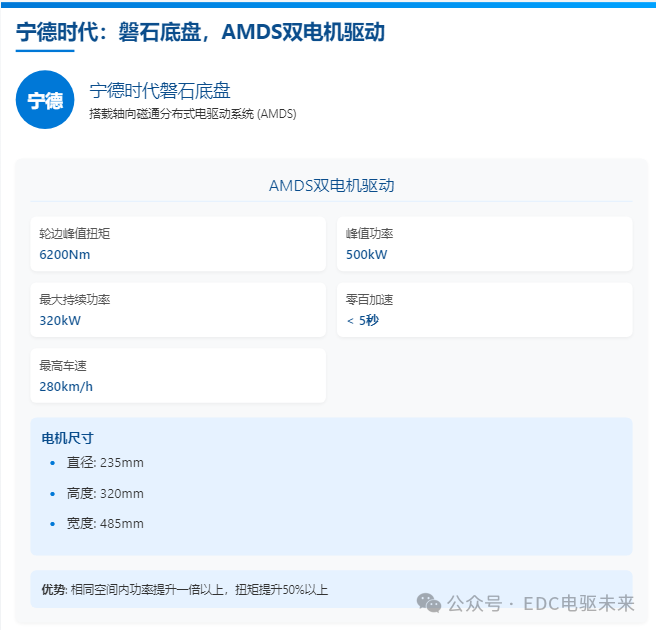Select list item 直径: 235mm
This screenshot has height=630, width=656.
coord(105,463)
